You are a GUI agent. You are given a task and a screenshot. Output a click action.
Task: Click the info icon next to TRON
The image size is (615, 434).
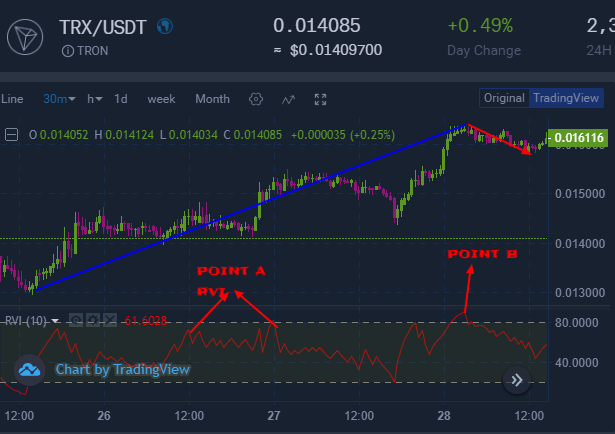(x=67, y=51)
